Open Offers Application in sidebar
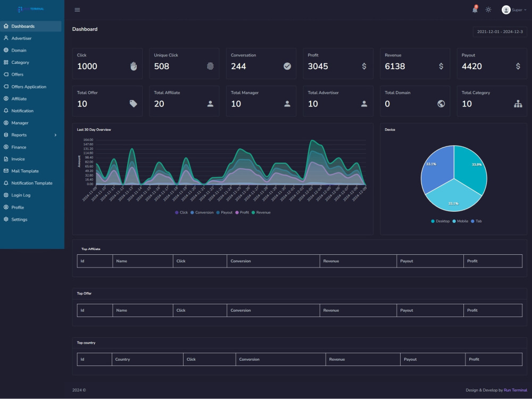Screen dimensions: 532x399 (30, 87)
